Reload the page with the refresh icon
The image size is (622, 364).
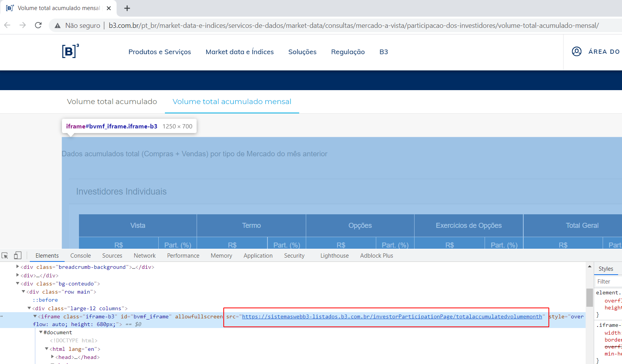pos(38,25)
